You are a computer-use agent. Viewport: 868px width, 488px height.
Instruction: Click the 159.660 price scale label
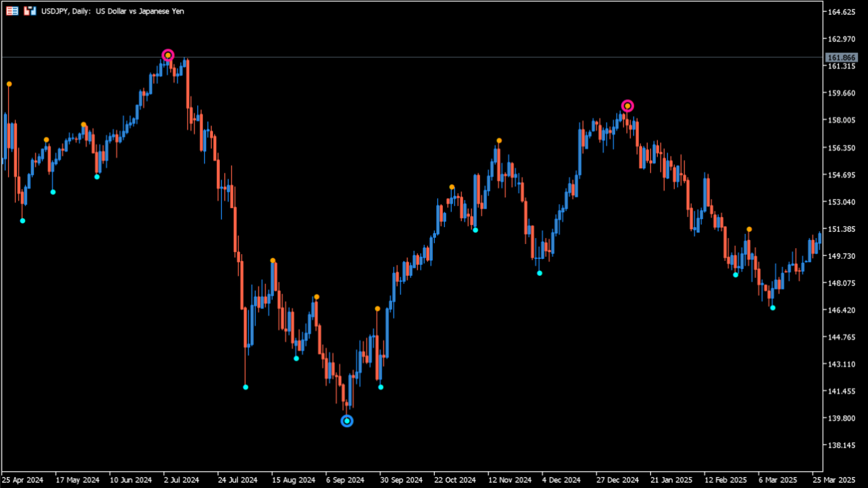click(x=842, y=94)
